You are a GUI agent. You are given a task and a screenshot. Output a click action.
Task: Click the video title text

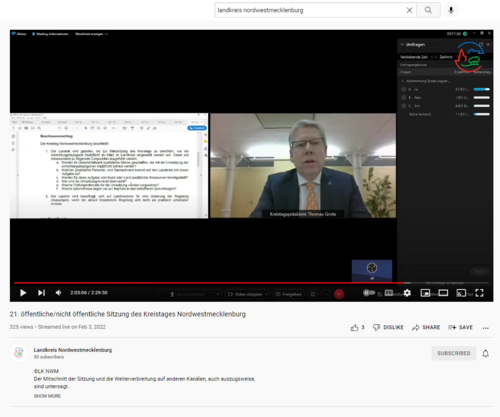[128, 314]
